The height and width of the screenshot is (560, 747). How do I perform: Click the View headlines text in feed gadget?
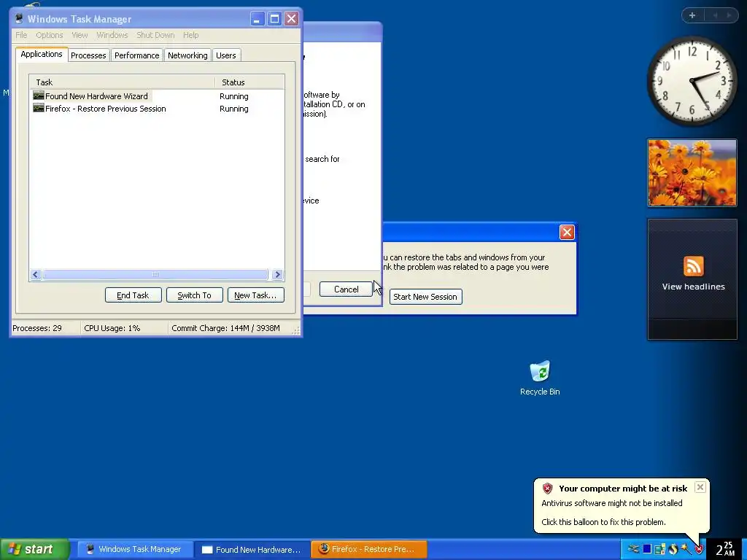[x=693, y=286]
